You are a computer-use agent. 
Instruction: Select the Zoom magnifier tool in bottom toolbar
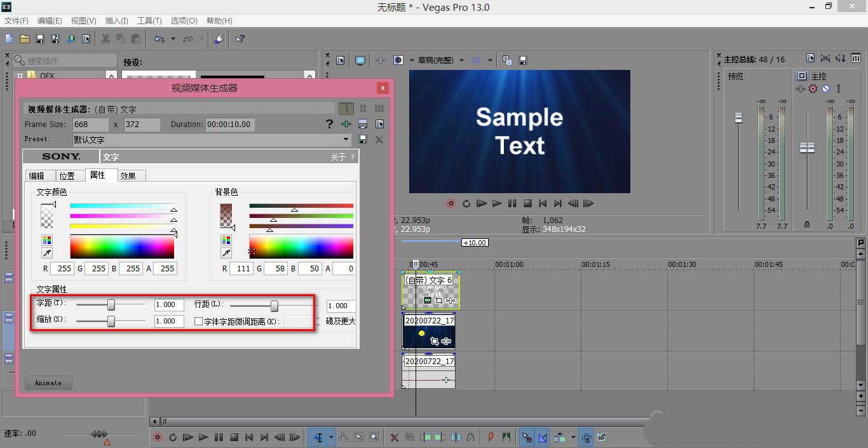click(x=374, y=437)
